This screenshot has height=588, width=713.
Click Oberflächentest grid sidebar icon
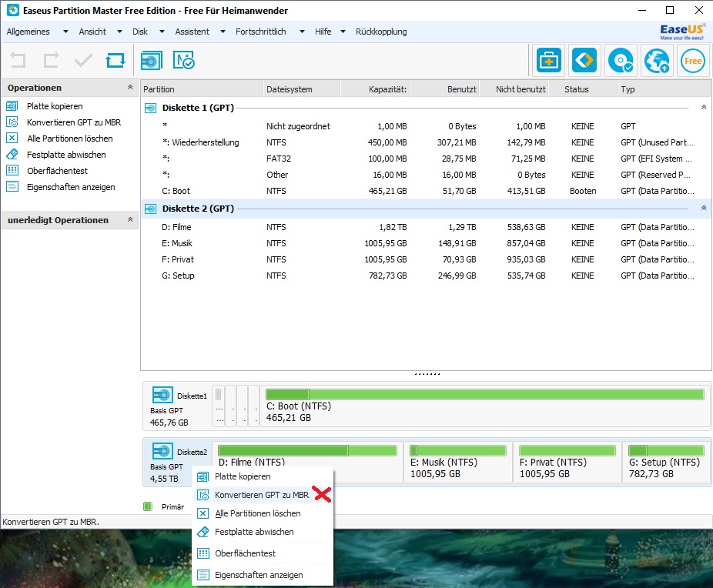coord(12,170)
